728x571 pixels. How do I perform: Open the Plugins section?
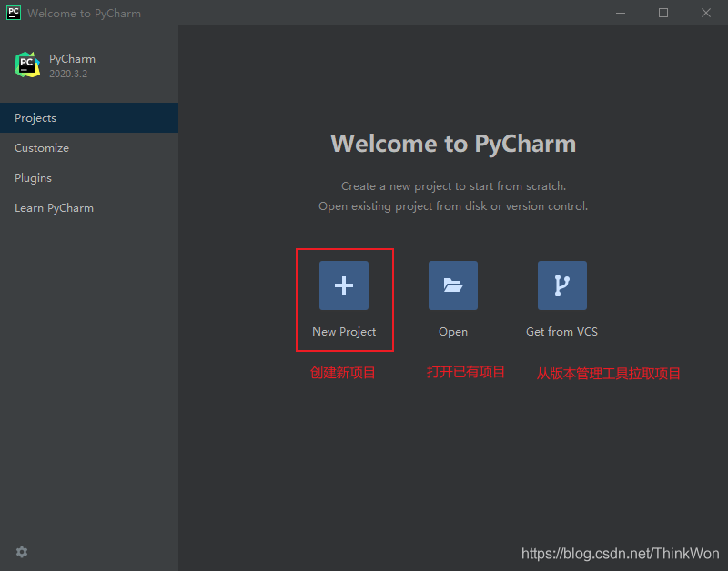pos(33,177)
